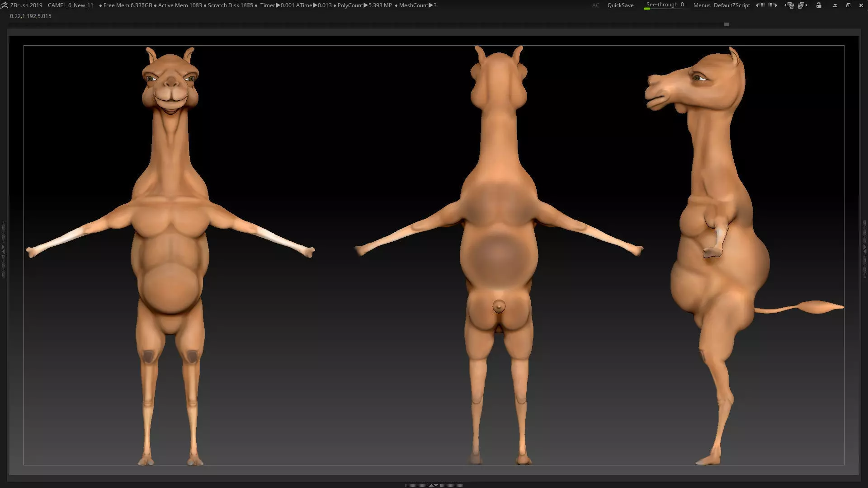Adjust the See-through slider

click(665, 5)
